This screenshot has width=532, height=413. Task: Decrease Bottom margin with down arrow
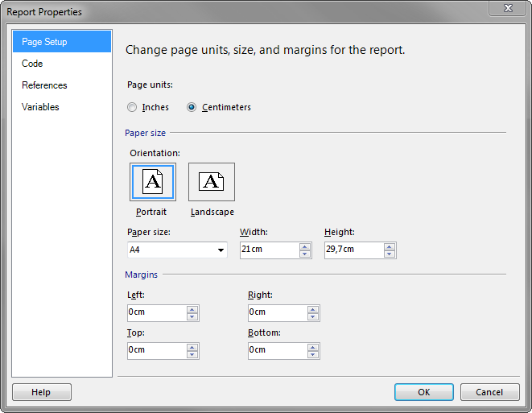coord(313,354)
